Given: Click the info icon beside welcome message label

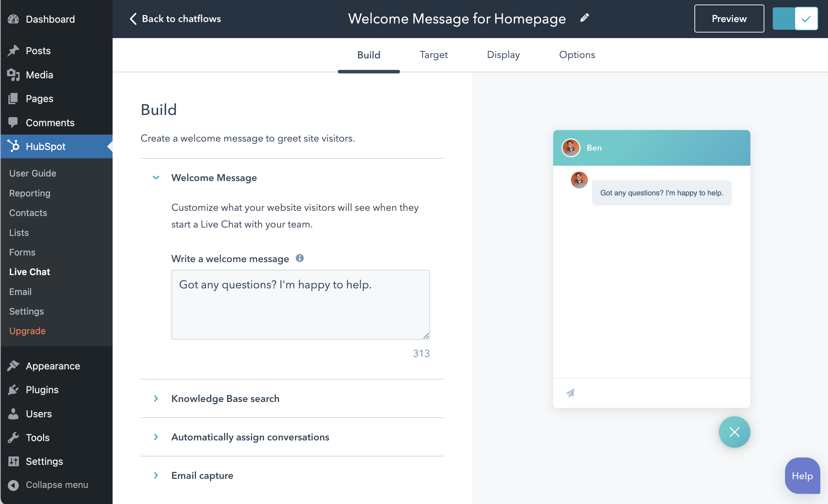Looking at the screenshot, I should 300,258.
